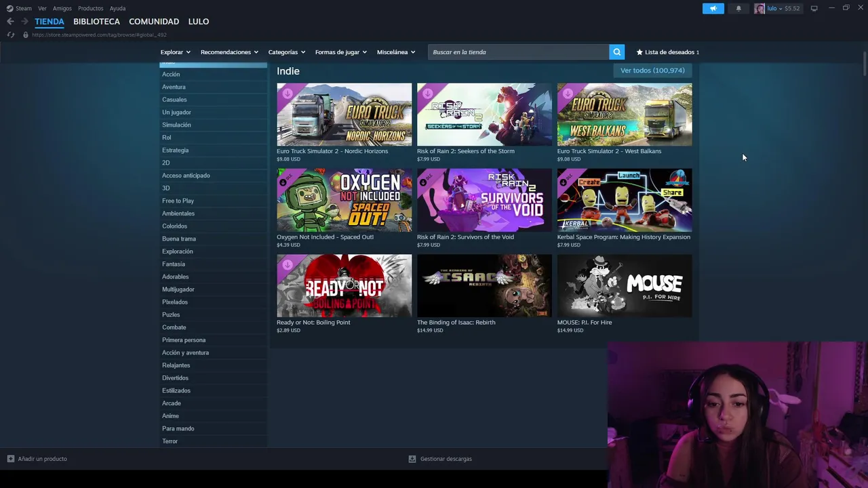Open the Amigos menu
868x488 pixels.
[62, 8]
